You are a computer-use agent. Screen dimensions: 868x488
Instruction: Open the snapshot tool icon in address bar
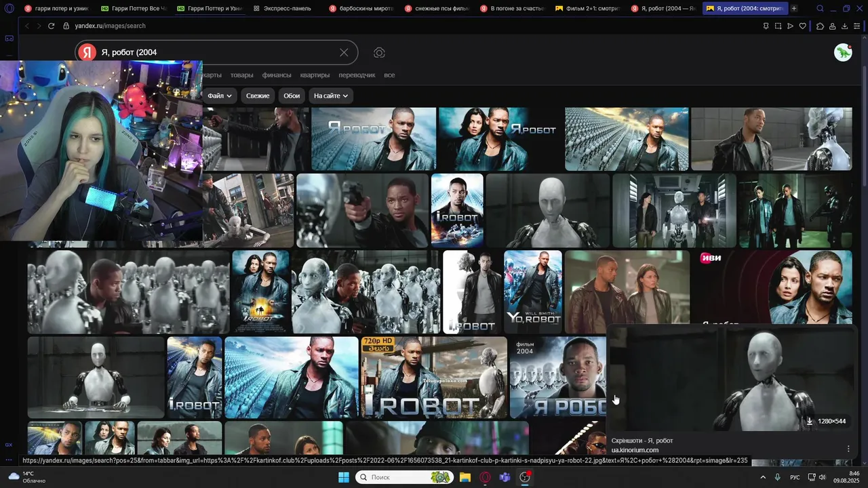(778, 26)
